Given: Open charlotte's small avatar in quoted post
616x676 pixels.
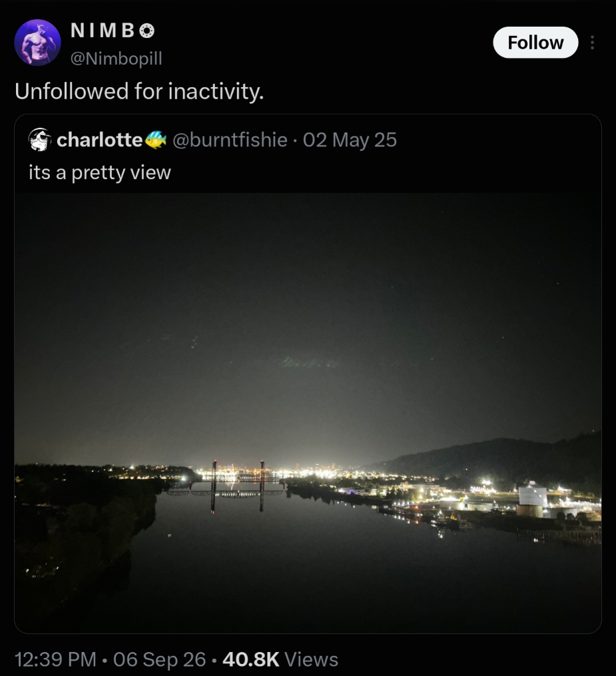Looking at the screenshot, I should click(x=40, y=140).
